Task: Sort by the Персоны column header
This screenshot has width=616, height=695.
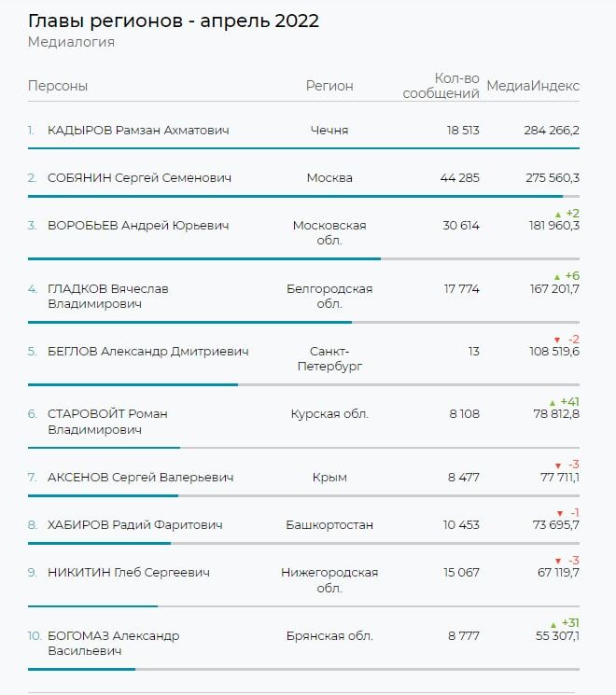Action: click(58, 86)
